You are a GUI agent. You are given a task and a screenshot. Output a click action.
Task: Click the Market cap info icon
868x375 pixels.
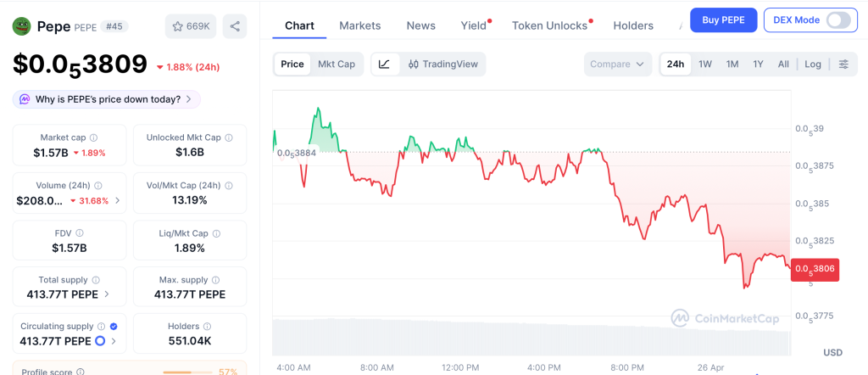pyautogui.click(x=94, y=137)
